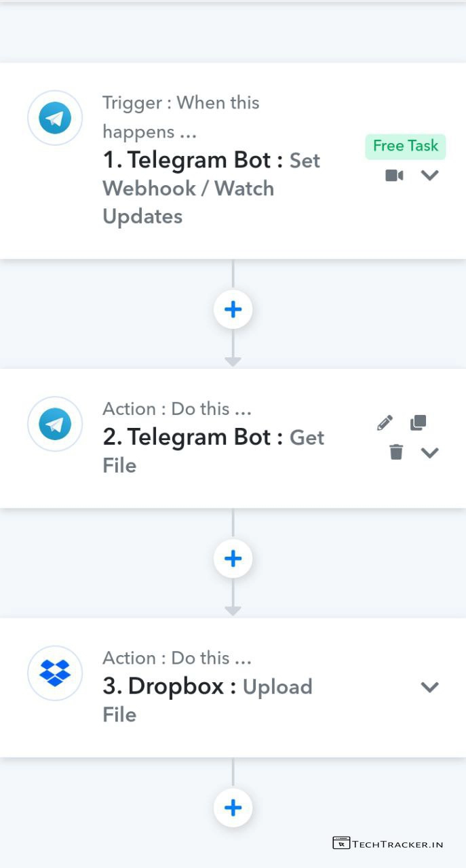The height and width of the screenshot is (868, 466).
Task: Open the TechTracker.in watermark link
Action: tap(388, 844)
